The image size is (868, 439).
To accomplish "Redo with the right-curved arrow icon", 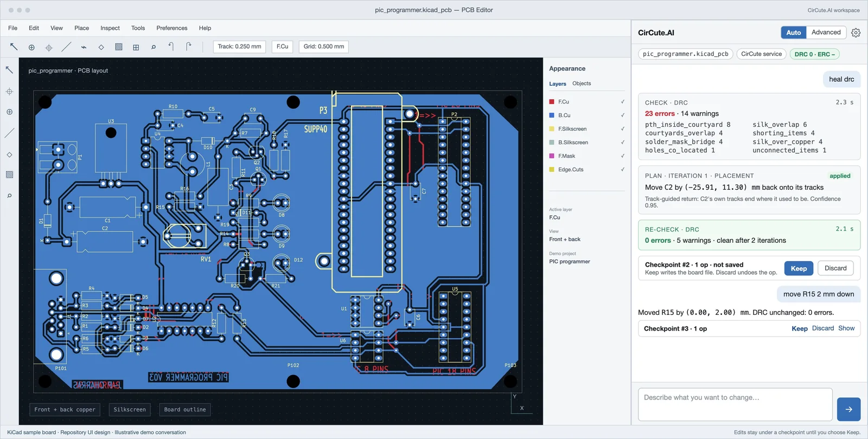I will point(188,47).
